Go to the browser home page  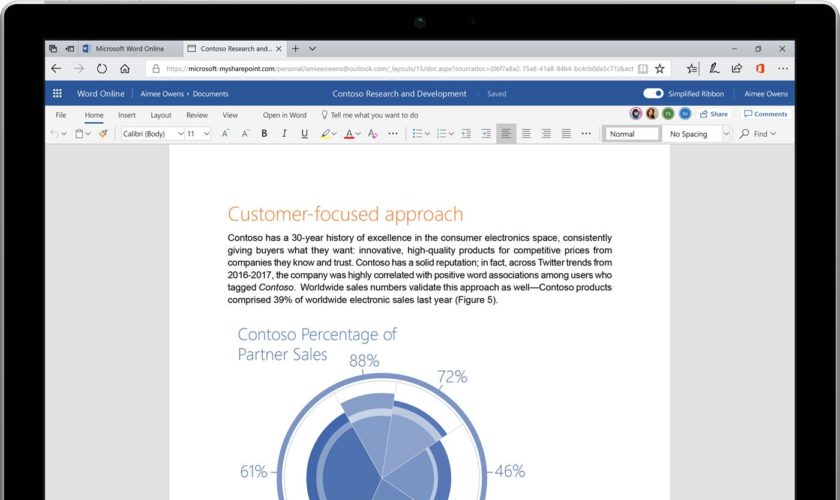[125, 69]
